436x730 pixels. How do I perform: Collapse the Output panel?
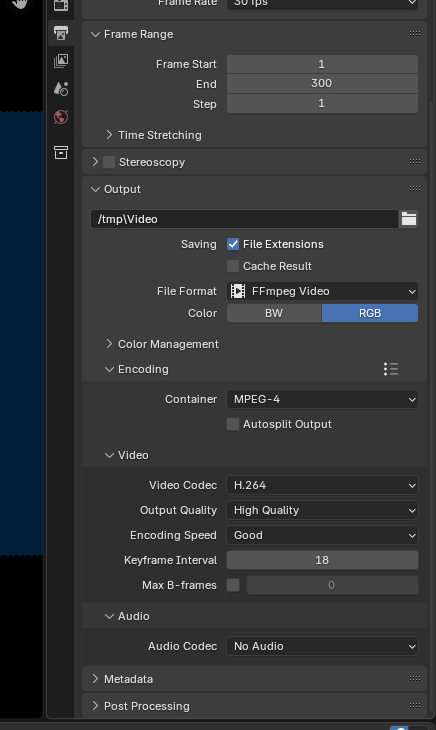click(x=95, y=189)
